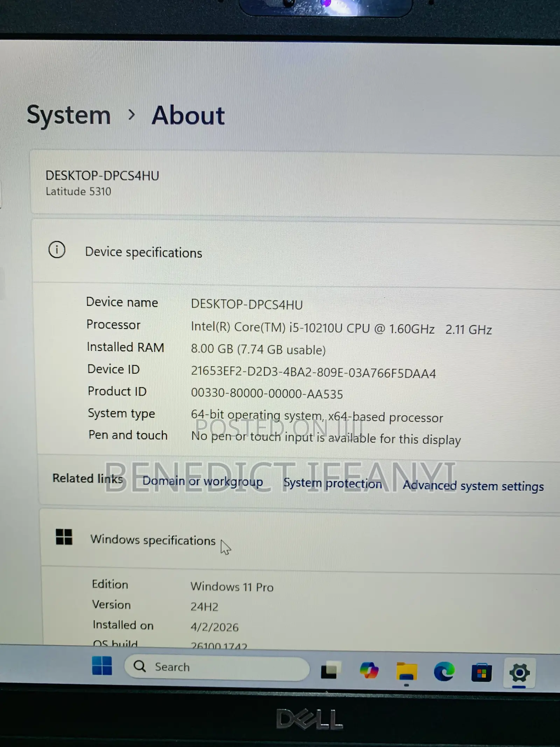Image resolution: width=560 pixels, height=747 pixels.
Task: Click the Processor label
Action: point(113,325)
